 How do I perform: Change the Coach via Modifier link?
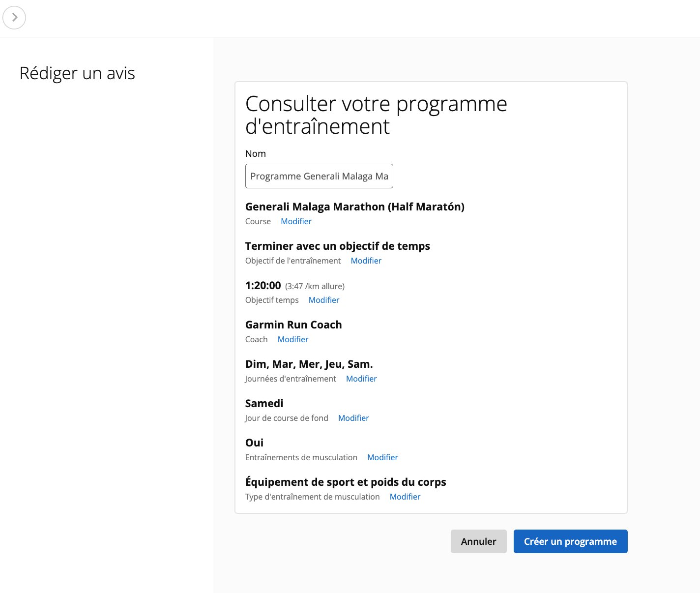point(293,339)
